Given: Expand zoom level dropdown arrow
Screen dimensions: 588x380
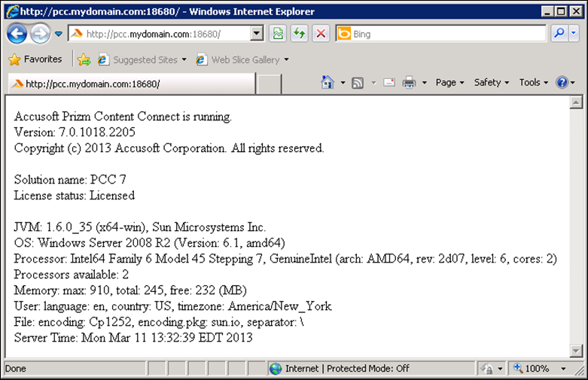Looking at the screenshot, I should tap(563, 369).
